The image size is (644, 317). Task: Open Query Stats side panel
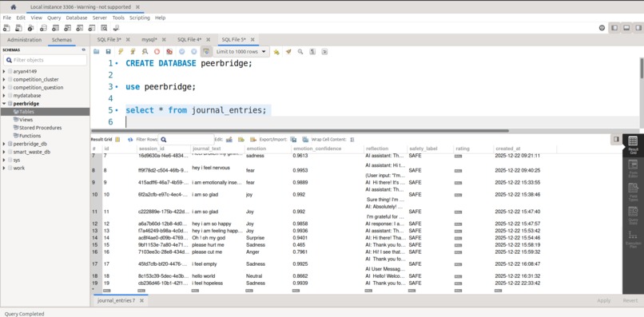(x=633, y=216)
